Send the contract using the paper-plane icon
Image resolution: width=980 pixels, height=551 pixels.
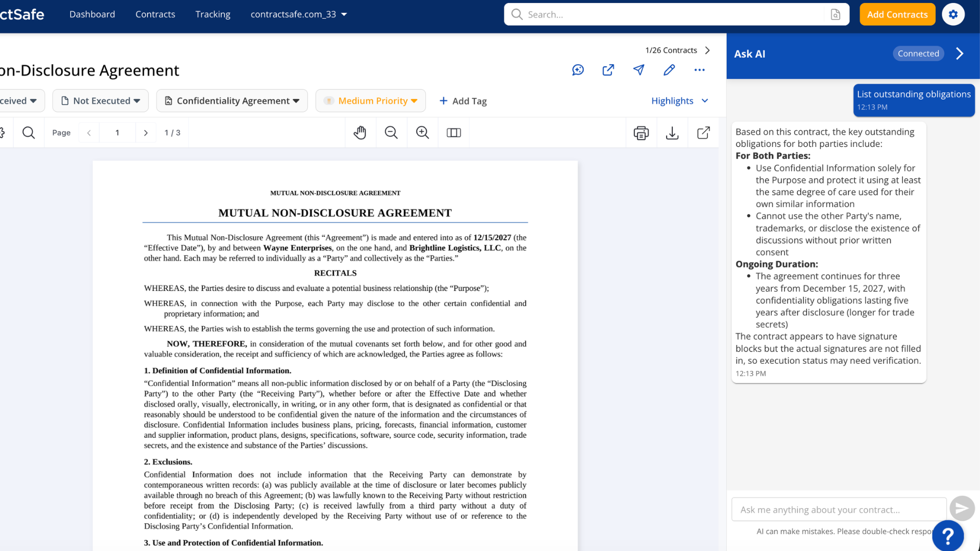639,70
